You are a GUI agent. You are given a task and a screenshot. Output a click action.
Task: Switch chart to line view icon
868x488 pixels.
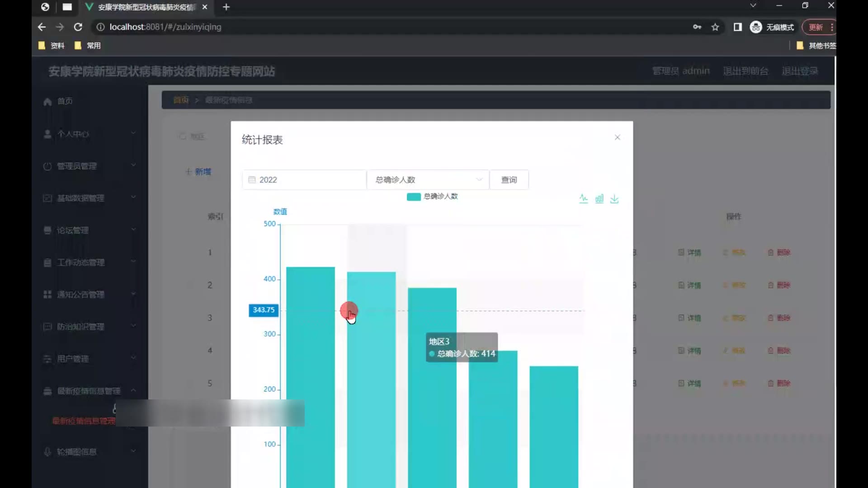click(x=584, y=199)
